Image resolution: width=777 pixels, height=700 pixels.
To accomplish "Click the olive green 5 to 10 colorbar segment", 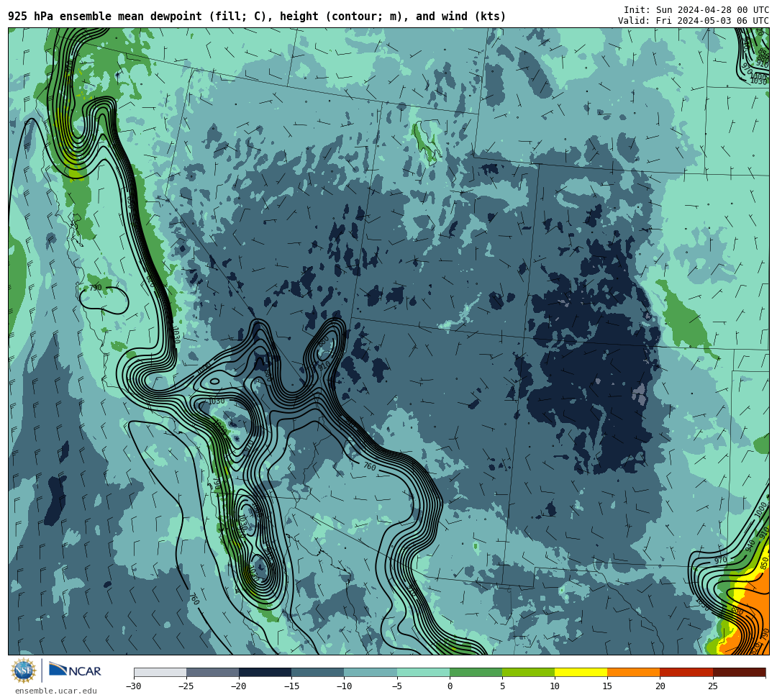I will pos(528,672).
